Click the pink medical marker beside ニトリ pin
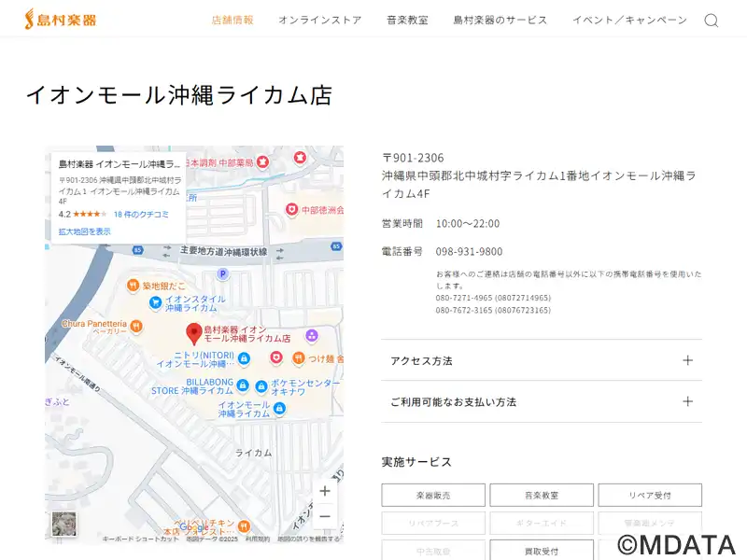This screenshot has height=560, width=747. [275, 357]
